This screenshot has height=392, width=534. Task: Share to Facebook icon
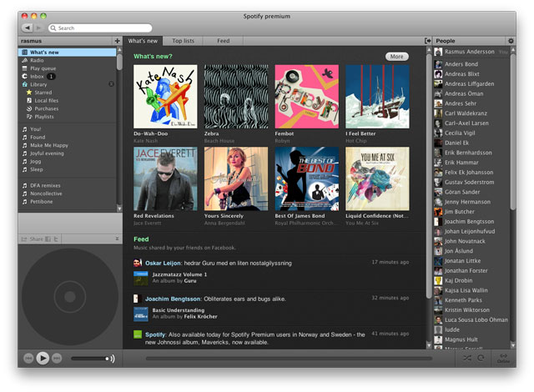[x=48, y=239]
